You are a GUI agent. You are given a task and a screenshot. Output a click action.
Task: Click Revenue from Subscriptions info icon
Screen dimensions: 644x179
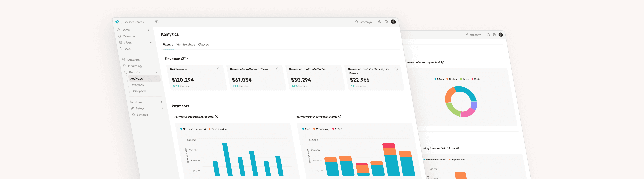(278, 69)
